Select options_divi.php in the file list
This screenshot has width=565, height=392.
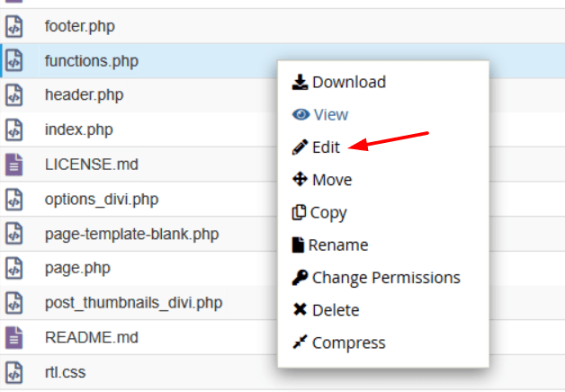coord(102,200)
